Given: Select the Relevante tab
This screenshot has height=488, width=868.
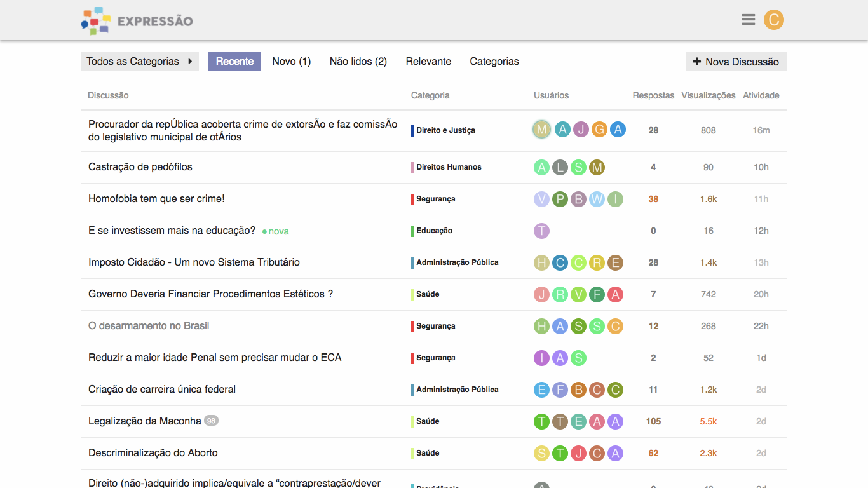Looking at the screenshot, I should tap(428, 62).
